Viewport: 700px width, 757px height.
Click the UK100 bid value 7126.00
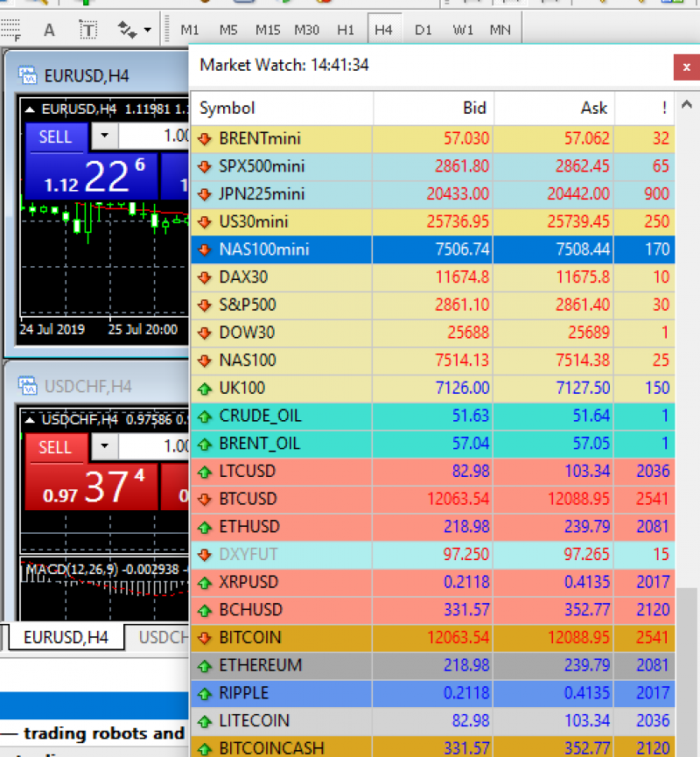463,389
